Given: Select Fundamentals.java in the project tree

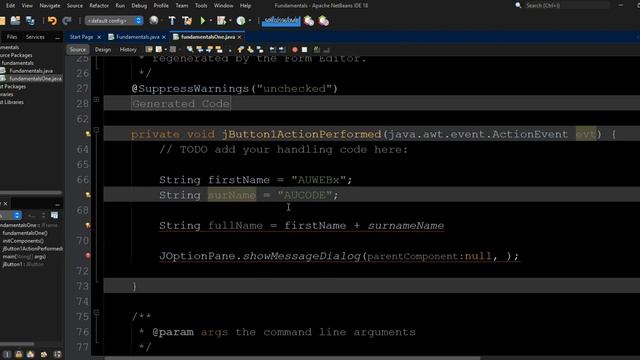Looking at the screenshot, I should (31, 71).
